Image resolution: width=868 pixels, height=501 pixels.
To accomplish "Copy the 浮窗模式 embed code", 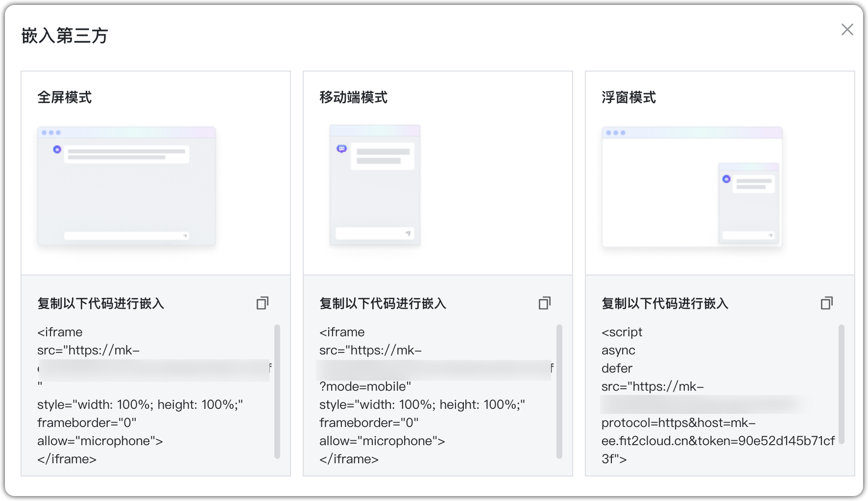I will point(826,303).
